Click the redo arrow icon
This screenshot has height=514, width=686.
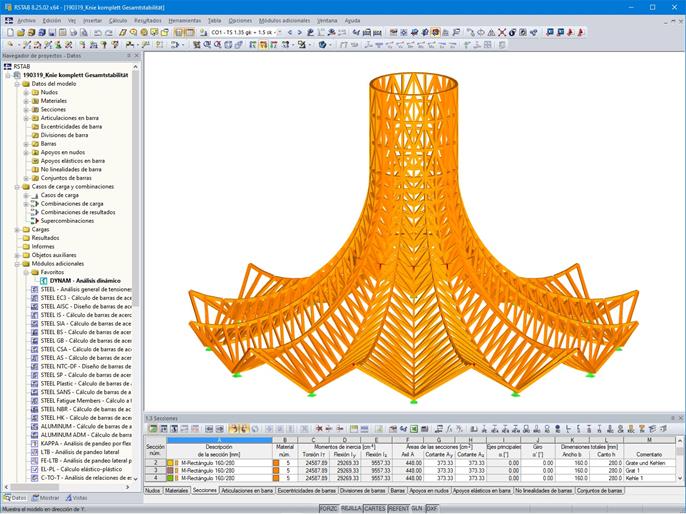tap(108, 32)
